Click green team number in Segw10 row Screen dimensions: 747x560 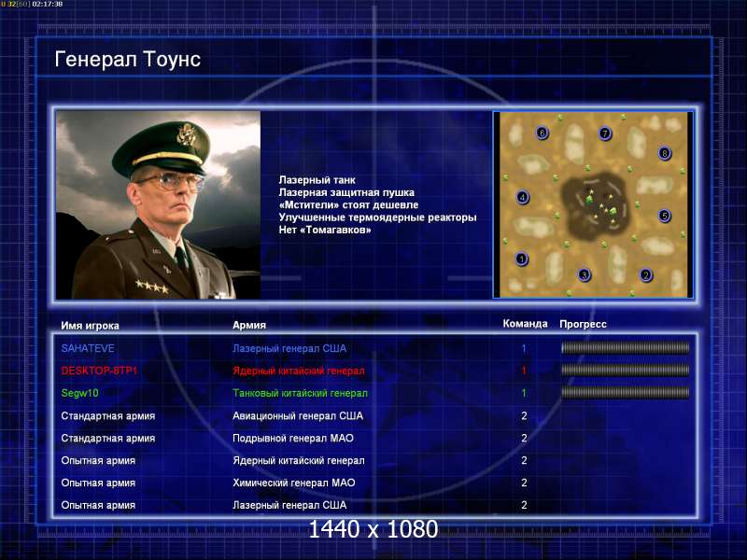tap(524, 393)
